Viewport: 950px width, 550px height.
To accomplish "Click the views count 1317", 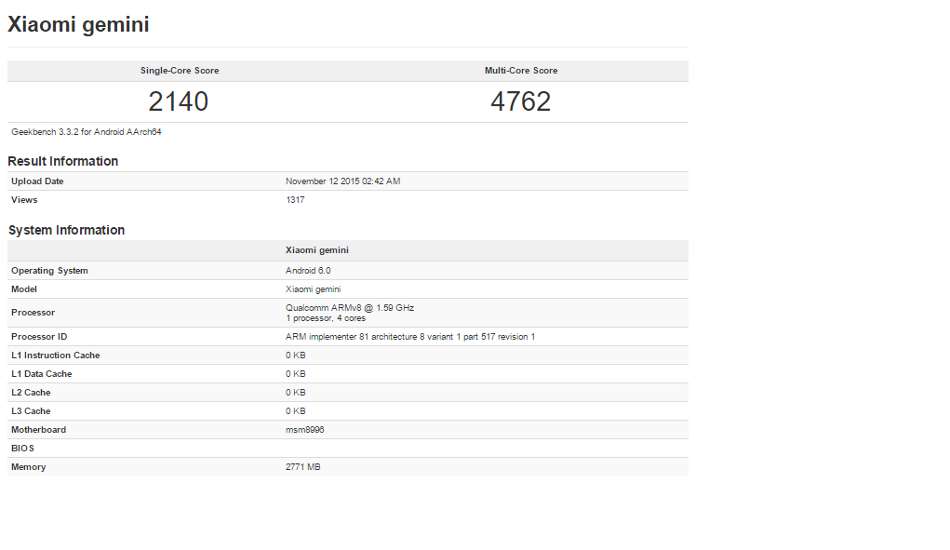I will (x=295, y=200).
